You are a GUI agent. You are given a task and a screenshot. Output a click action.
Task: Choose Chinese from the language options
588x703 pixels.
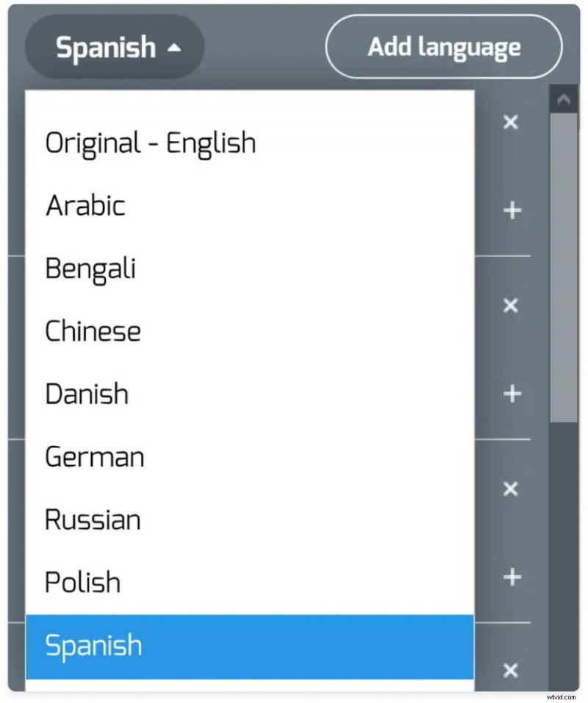click(x=93, y=331)
